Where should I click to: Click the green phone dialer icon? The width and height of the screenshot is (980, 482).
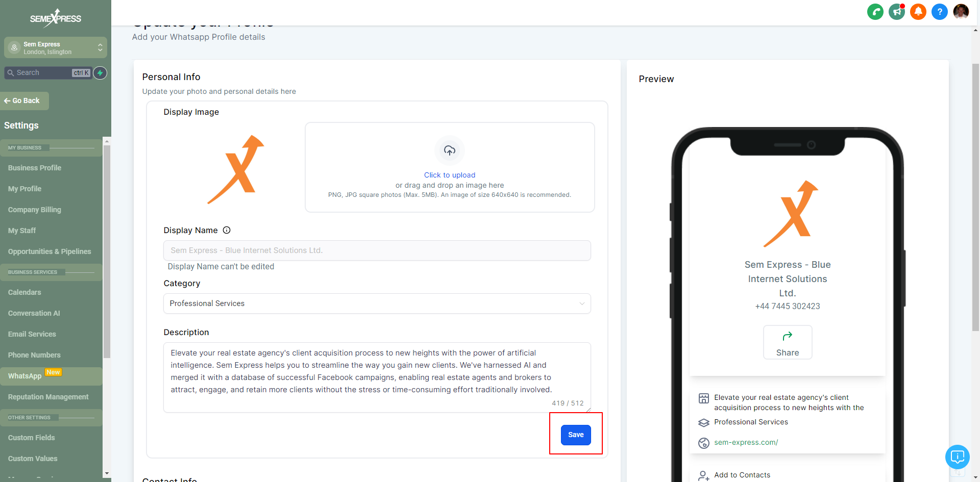875,12
